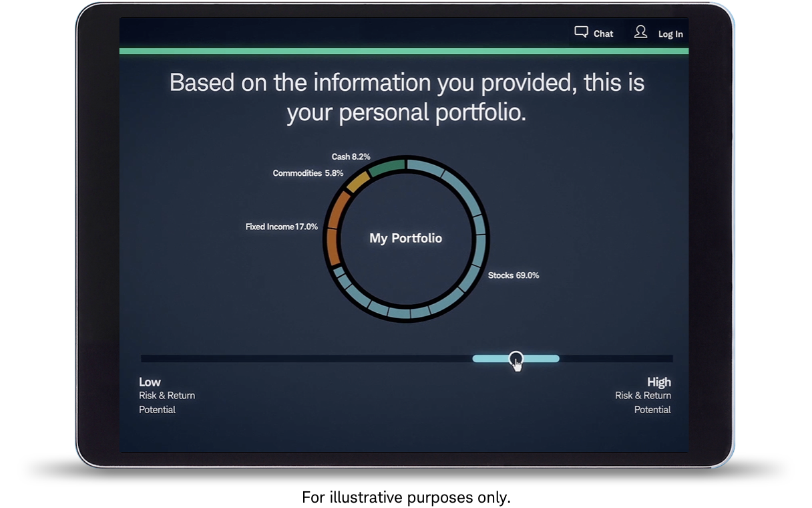Click the Fixed Income 17.0% label

click(281, 227)
